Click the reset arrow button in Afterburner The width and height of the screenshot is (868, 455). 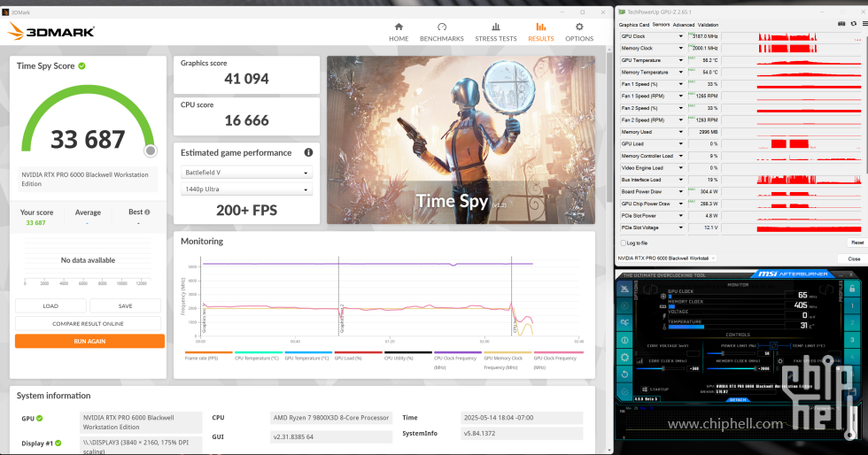624,374
